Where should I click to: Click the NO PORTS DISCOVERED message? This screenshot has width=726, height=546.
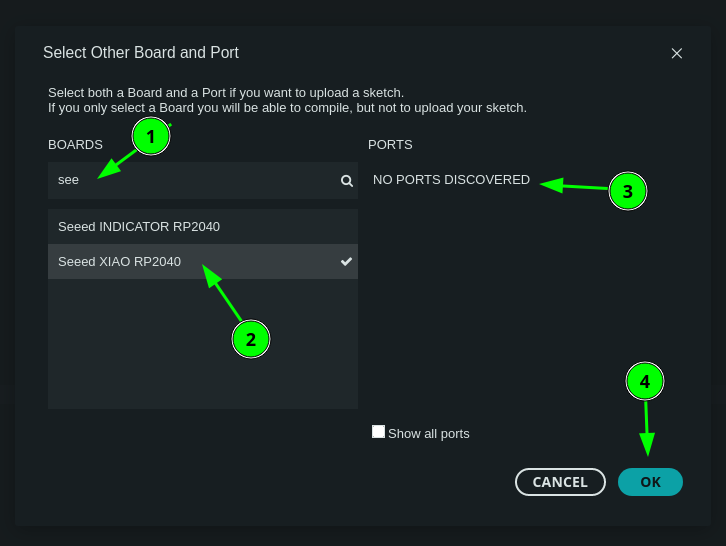451,180
